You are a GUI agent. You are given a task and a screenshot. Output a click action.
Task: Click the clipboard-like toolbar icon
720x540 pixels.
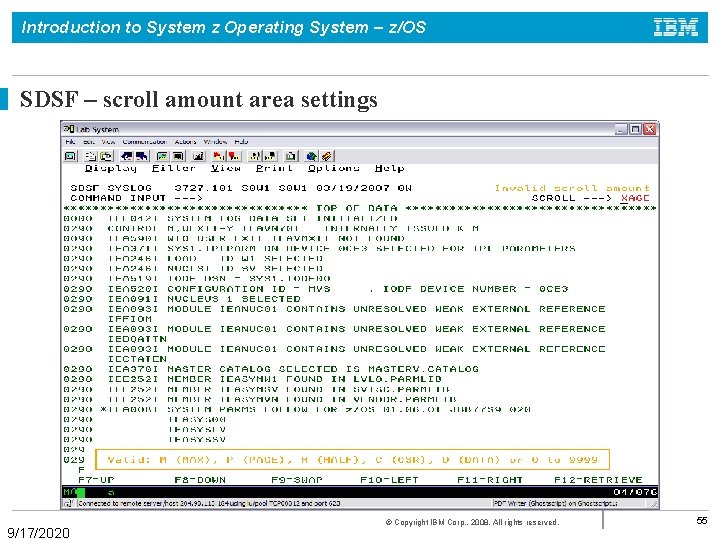click(x=291, y=157)
